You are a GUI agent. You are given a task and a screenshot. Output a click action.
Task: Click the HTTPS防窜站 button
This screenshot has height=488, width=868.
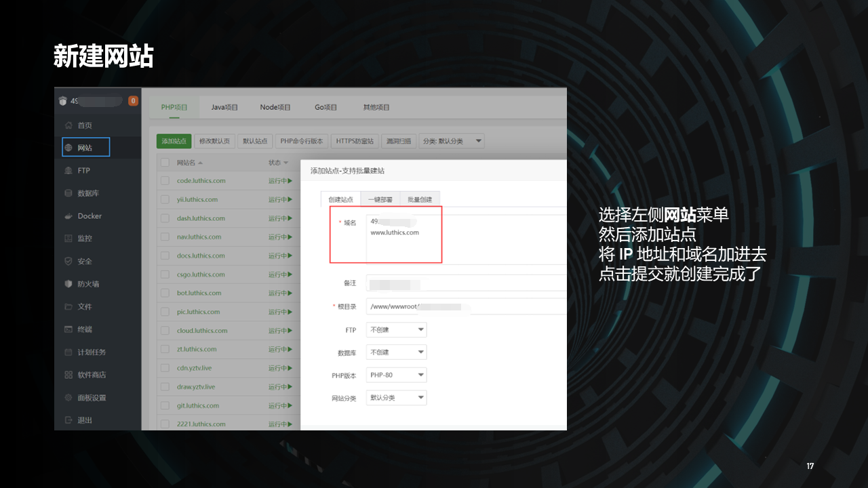coord(355,141)
